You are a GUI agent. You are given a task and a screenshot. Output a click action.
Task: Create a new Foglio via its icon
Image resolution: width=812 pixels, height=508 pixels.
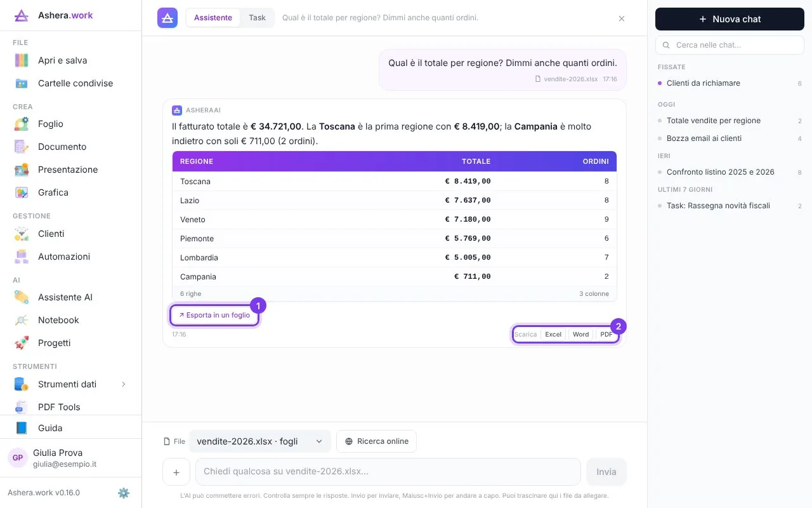coord(22,124)
